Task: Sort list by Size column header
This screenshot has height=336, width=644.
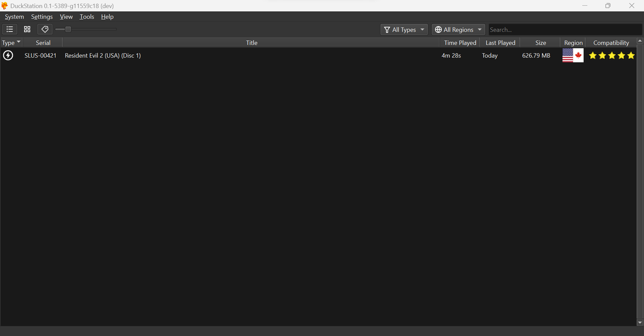Action: tap(540, 43)
